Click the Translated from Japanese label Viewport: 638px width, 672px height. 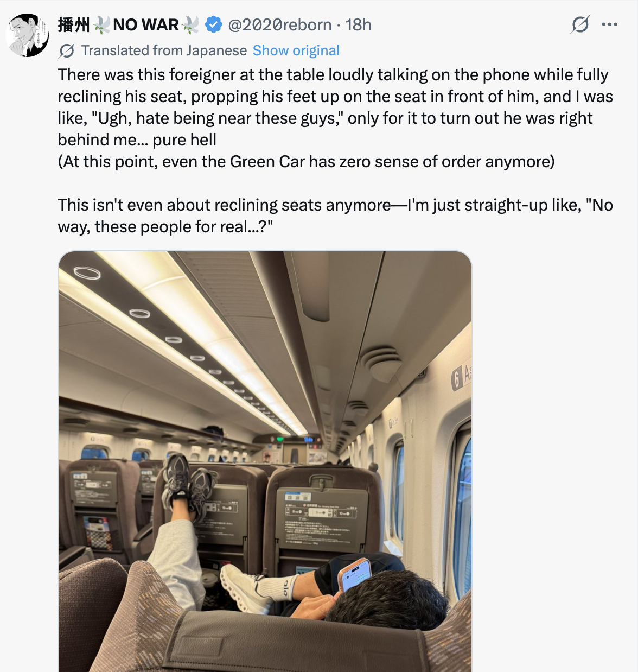tap(164, 50)
